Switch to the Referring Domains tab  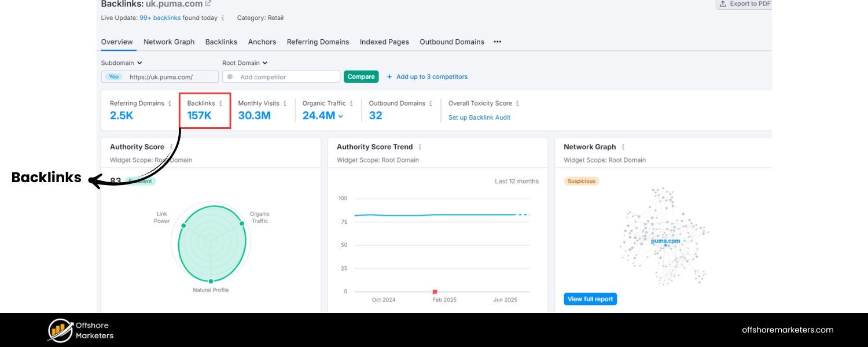318,42
